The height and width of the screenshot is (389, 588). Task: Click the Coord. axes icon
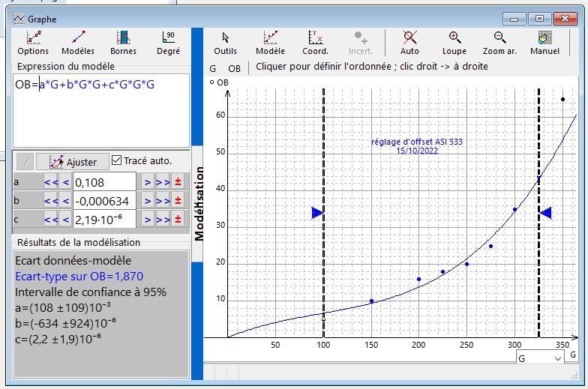[x=315, y=43]
